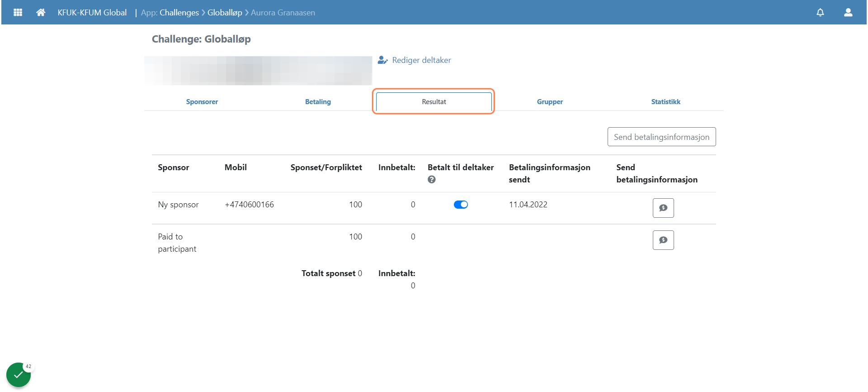Click the date 11.04.2022
This screenshot has height=392, width=868.
coord(528,205)
